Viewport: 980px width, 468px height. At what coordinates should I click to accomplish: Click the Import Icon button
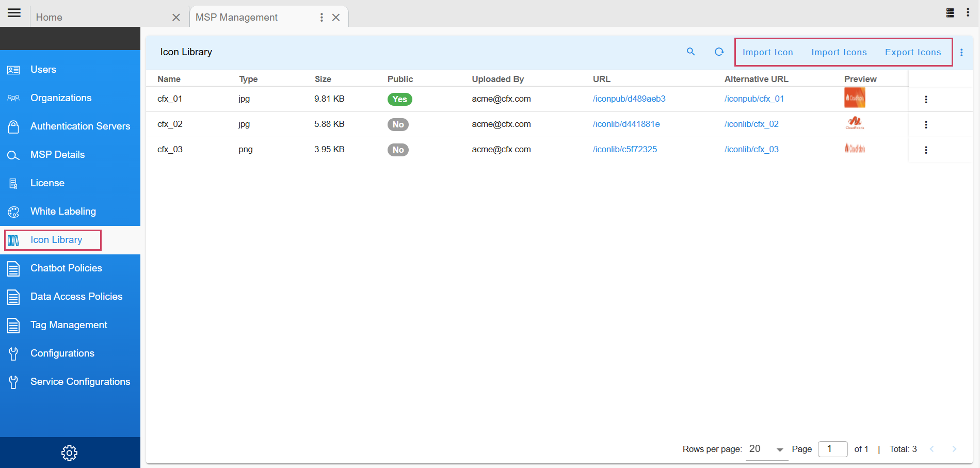(767, 52)
